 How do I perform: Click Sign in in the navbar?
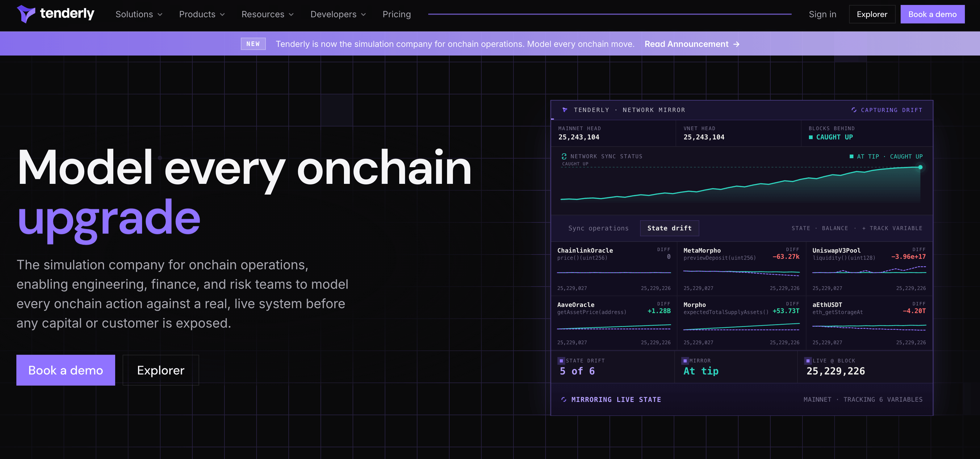click(x=823, y=14)
